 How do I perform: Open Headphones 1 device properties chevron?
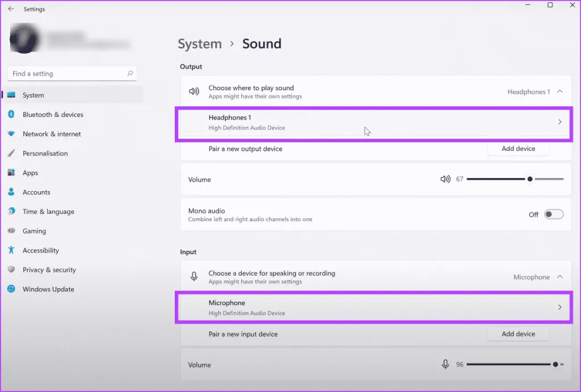pos(559,122)
